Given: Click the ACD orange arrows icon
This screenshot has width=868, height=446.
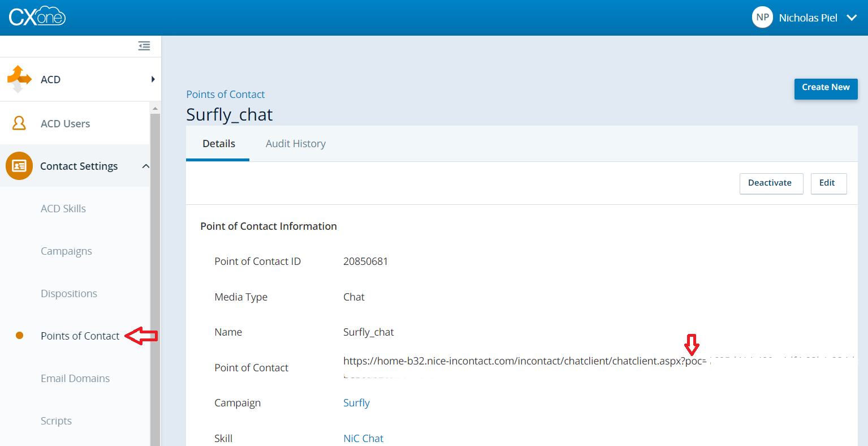Looking at the screenshot, I should 19,79.
